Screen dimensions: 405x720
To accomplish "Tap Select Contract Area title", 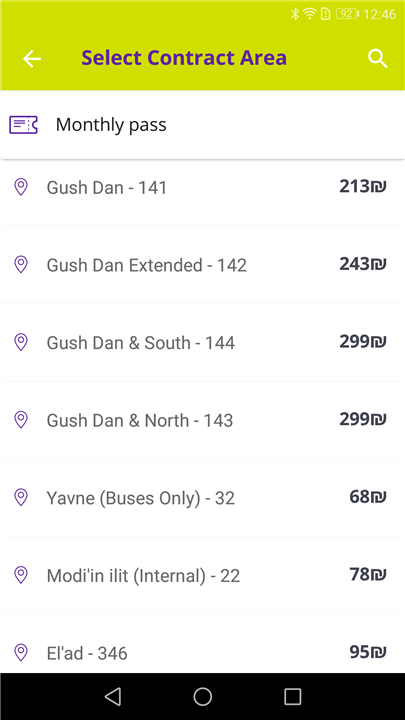I will pyautogui.click(x=184, y=58).
